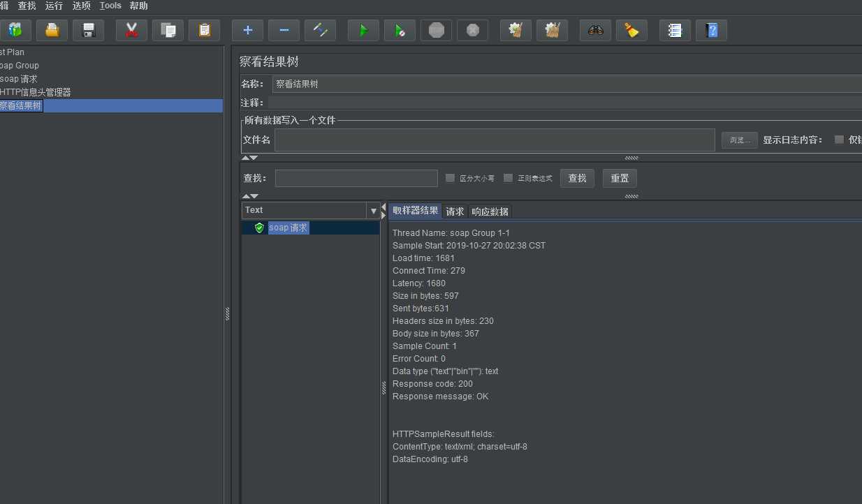The width and height of the screenshot is (862, 504).
Task: Focus the 查找 search text field
Action: (356, 178)
